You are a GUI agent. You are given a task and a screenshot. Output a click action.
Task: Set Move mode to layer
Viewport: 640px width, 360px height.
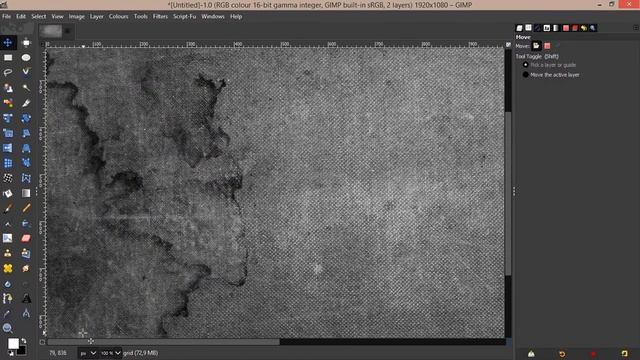pos(536,46)
